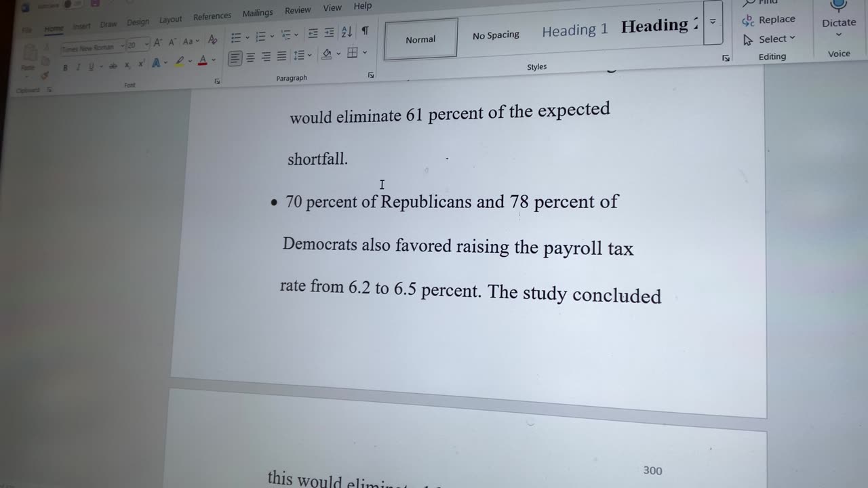The image size is (868, 488).
Task: Click the '300' page number text
Action: coord(652,470)
